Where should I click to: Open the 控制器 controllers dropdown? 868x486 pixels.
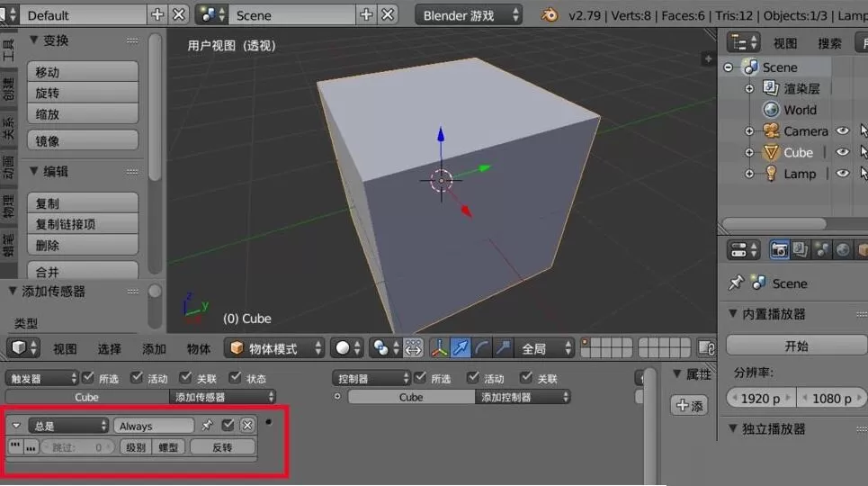pos(371,379)
